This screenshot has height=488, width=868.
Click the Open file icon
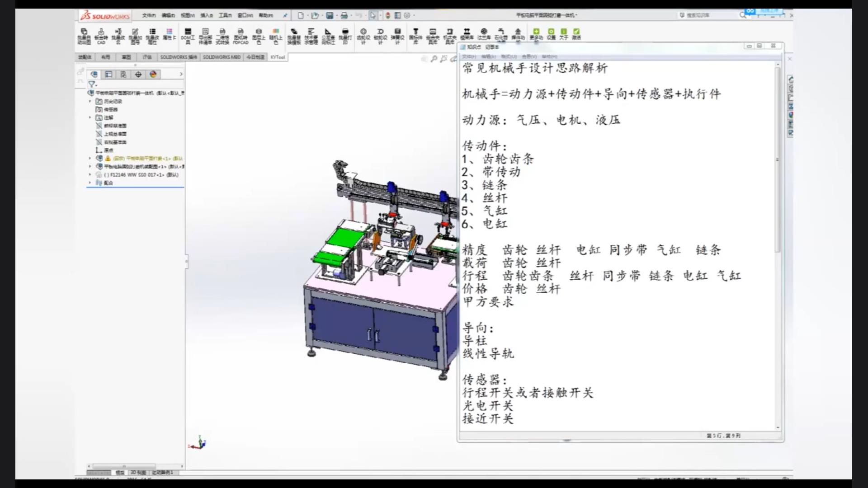point(315,15)
